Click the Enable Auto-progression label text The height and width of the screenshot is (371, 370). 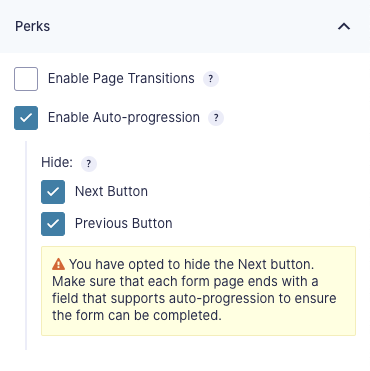pyautogui.click(x=124, y=118)
